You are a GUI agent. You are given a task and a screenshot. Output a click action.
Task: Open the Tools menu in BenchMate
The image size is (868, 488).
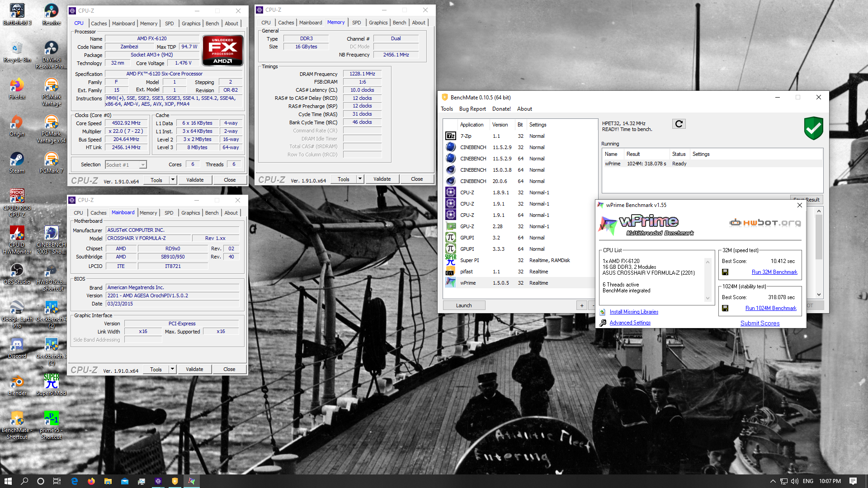[x=447, y=109]
